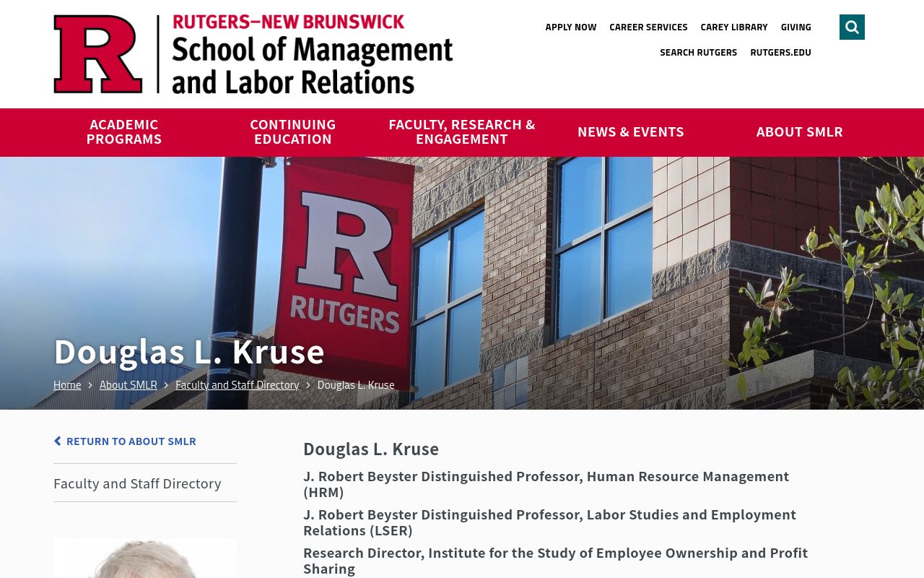Visit the Carey Library link
924x578 pixels.
[x=734, y=27]
